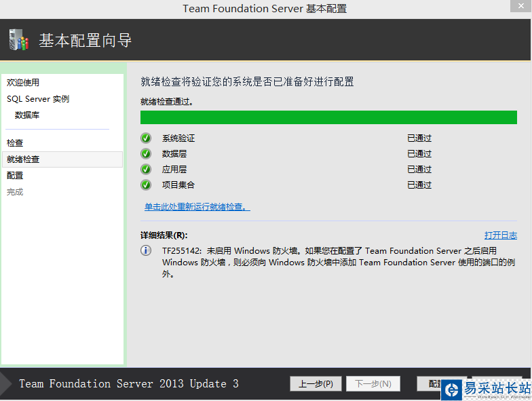Click the green check icon beside 应用层
Screen dimensions: 532x401
146,170
